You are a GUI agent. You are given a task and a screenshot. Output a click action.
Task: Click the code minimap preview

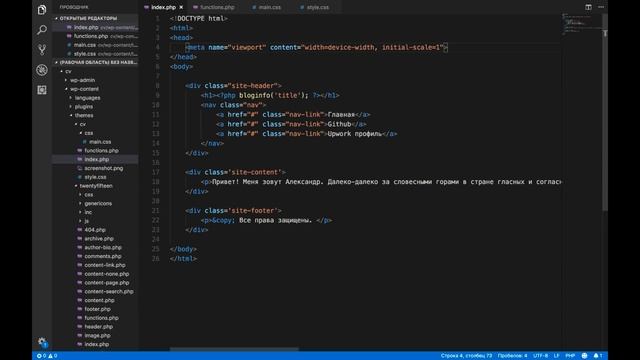(x=581, y=24)
